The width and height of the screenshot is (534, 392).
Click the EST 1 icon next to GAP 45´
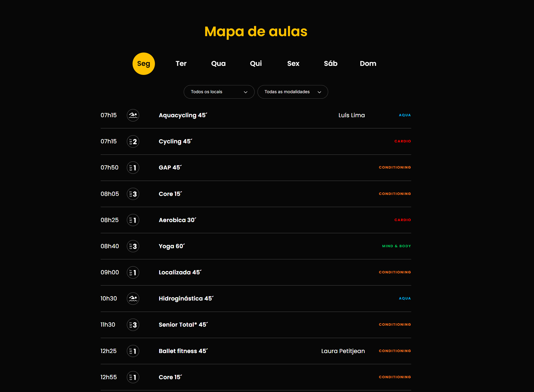coord(133,168)
